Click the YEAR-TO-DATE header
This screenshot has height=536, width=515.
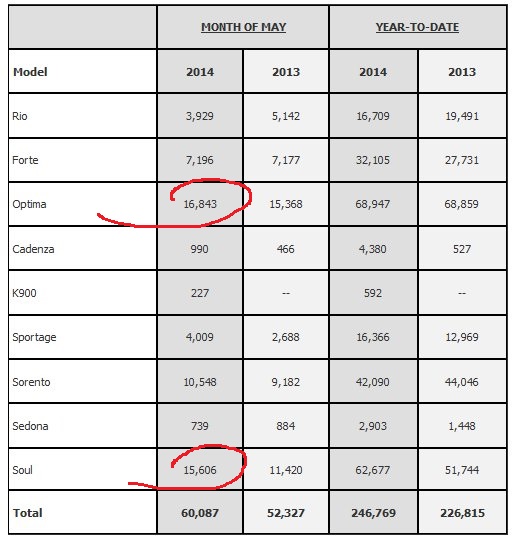(417, 27)
